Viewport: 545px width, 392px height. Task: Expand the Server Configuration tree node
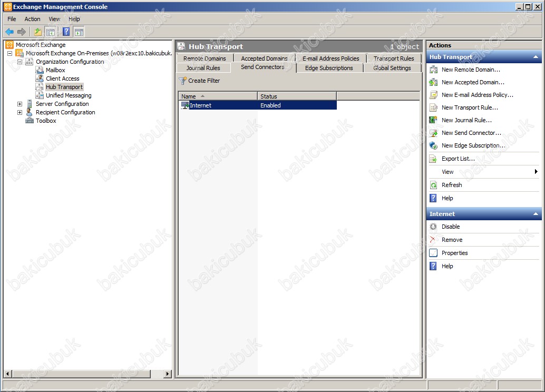[20, 104]
